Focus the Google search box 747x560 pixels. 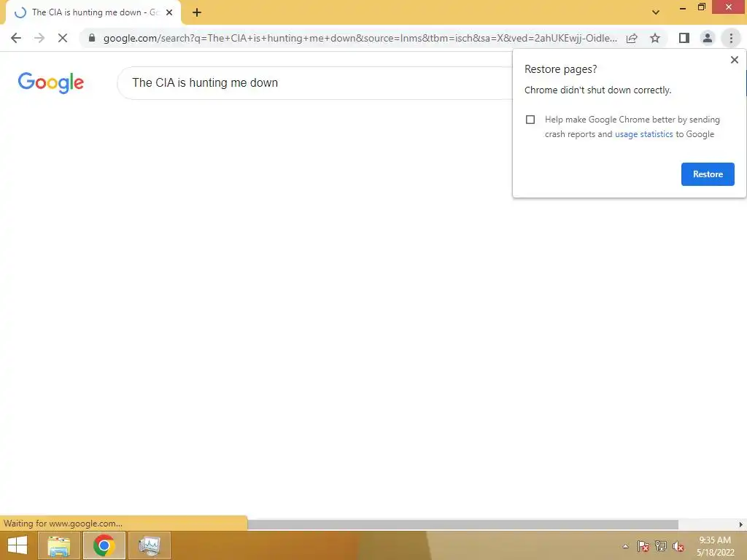pos(314,83)
